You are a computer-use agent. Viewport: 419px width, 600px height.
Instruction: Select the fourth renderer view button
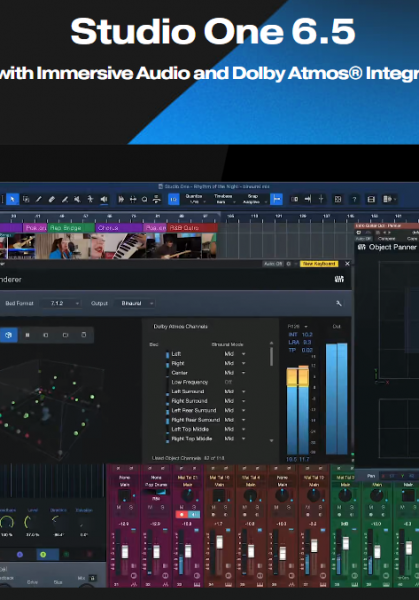(65, 335)
